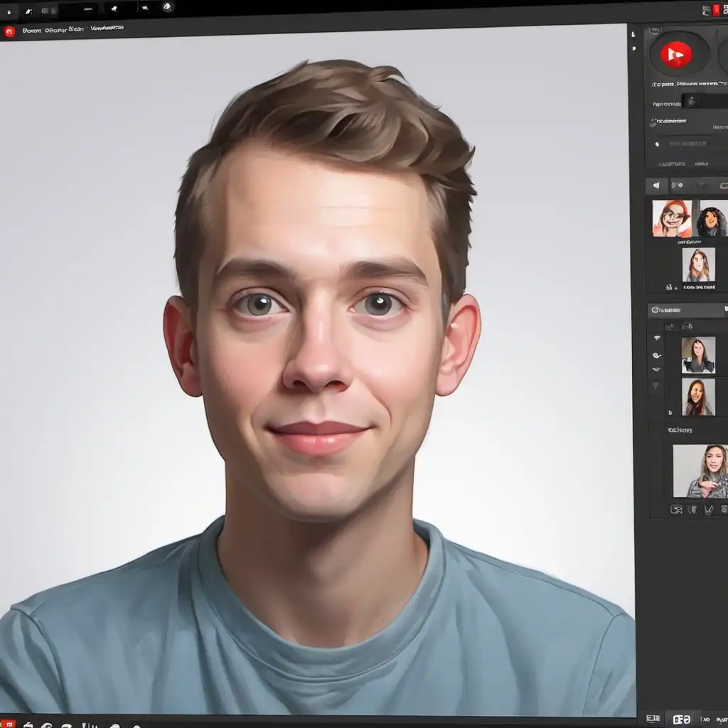Expand the down chevron in the lower side strip
The height and width of the screenshot is (728, 728).
click(656, 370)
